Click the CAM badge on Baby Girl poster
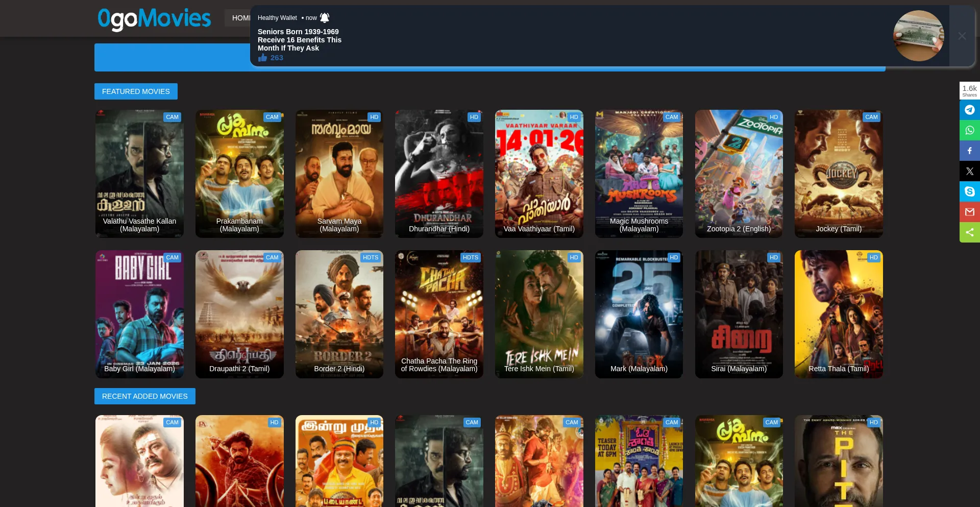This screenshot has height=507, width=980. tap(173, 257)
